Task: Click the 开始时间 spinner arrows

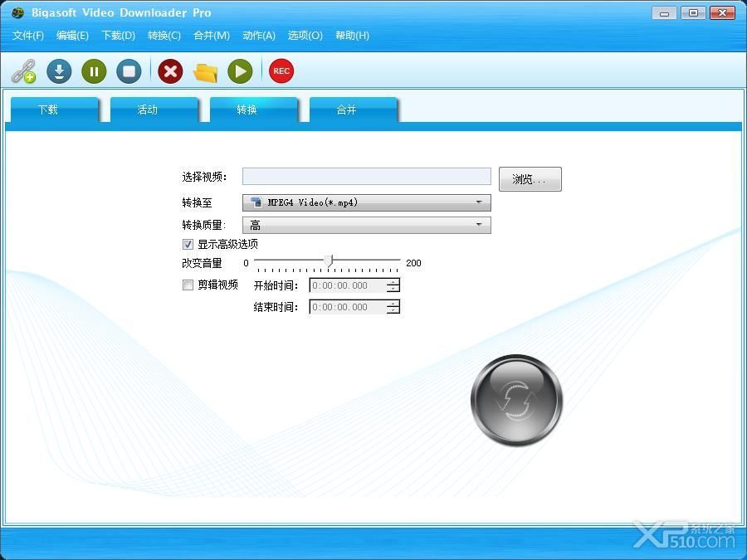Action: point(393,285)
